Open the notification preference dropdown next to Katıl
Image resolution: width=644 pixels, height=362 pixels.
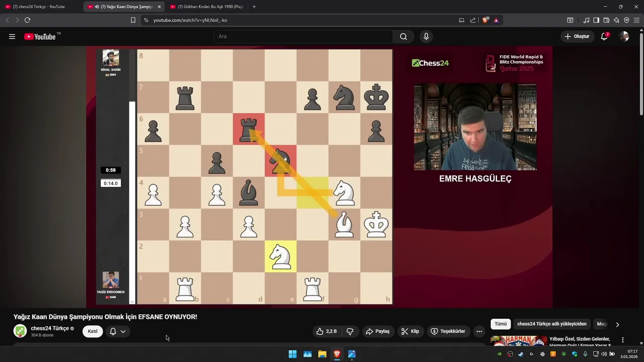(x=118, y=331)
